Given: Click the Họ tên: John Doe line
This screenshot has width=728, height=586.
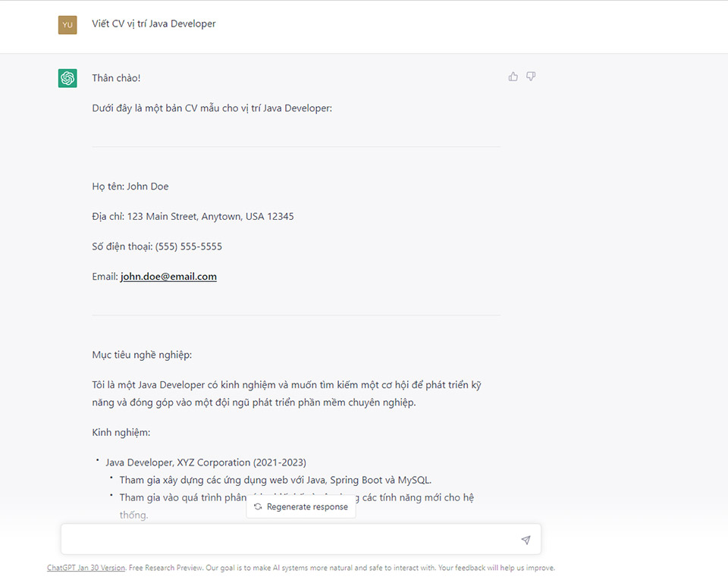Looking at the screenshot, I should tap(130, 186).
